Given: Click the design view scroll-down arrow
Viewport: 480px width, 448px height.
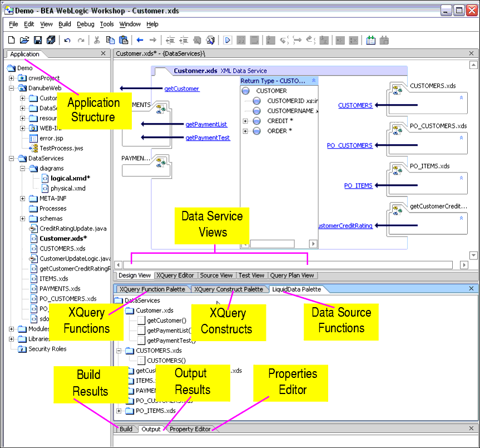Looking at the screenshot, I should pyautogui.click(x=473, y=255).
